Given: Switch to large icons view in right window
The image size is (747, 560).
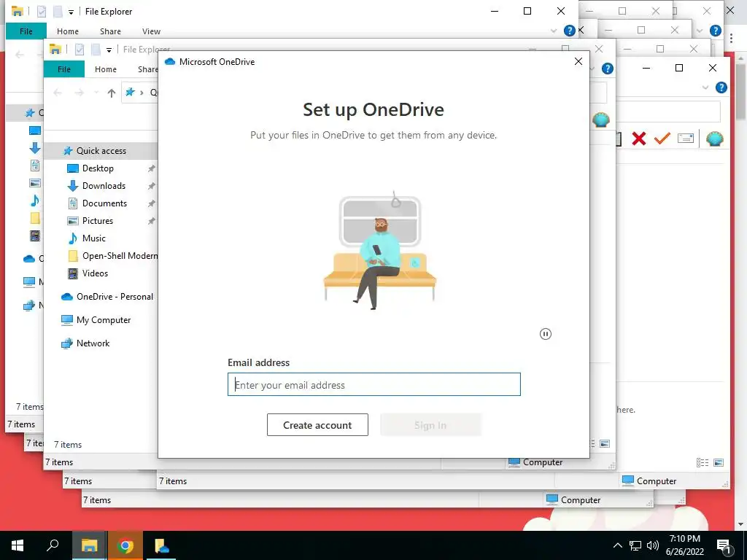Looking at the screenshot, I should tap(719, 462).
